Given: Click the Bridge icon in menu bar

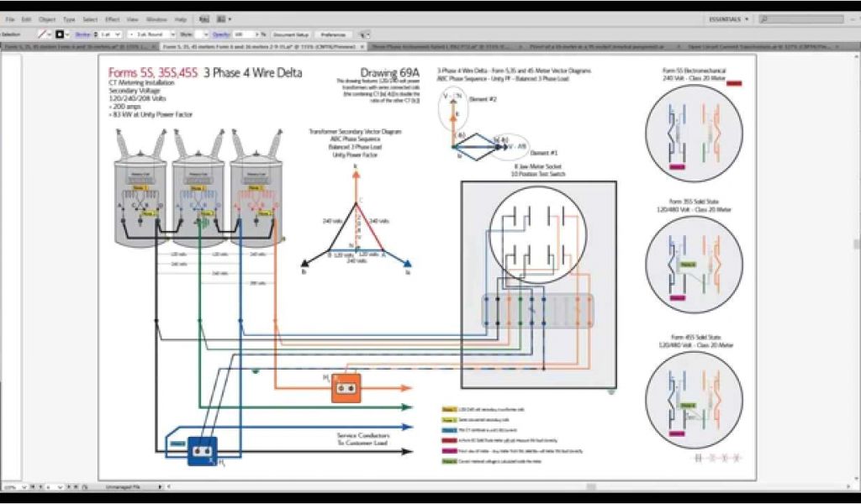Looking at the screenshot, I should click(205, 18).
